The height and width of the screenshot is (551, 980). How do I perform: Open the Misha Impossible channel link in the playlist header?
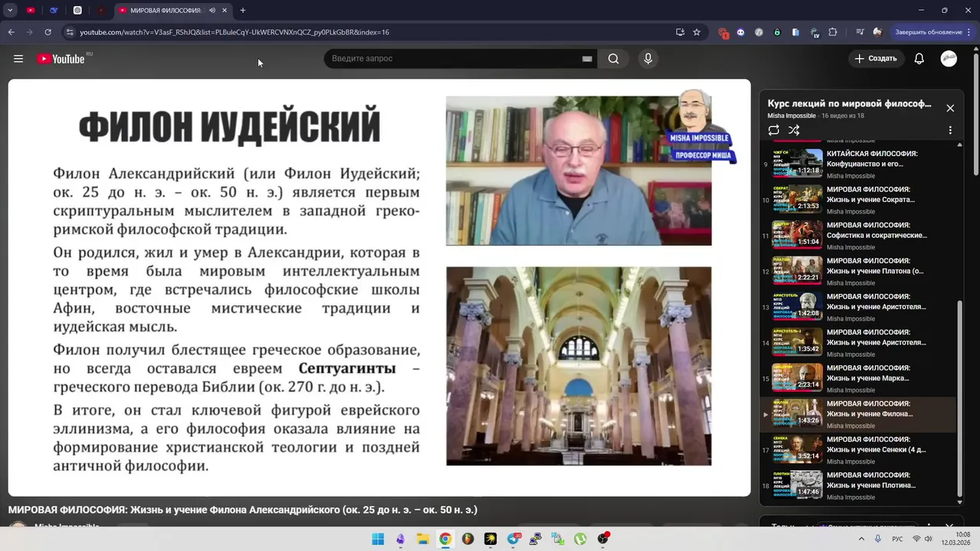(x=792, y=116)
